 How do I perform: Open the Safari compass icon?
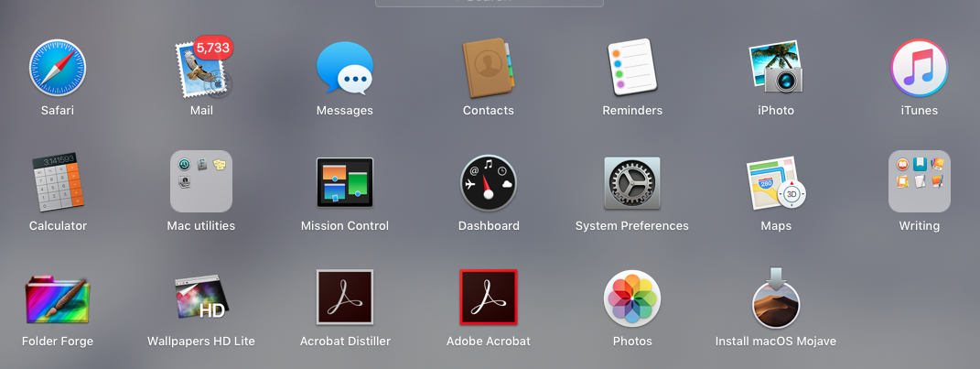(58, 68)
